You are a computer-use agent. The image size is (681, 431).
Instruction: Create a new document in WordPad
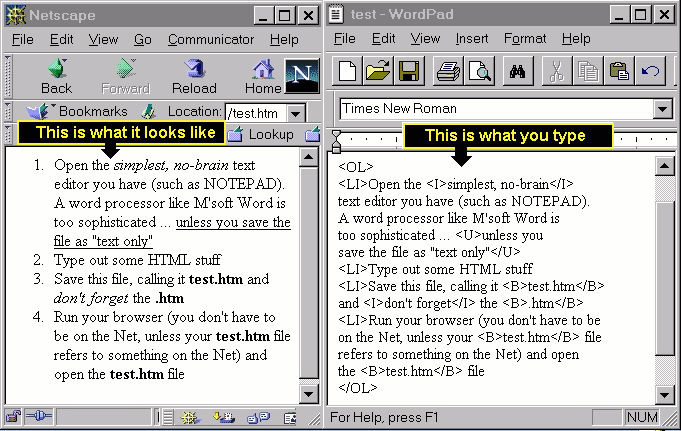(x=347, y=70)
